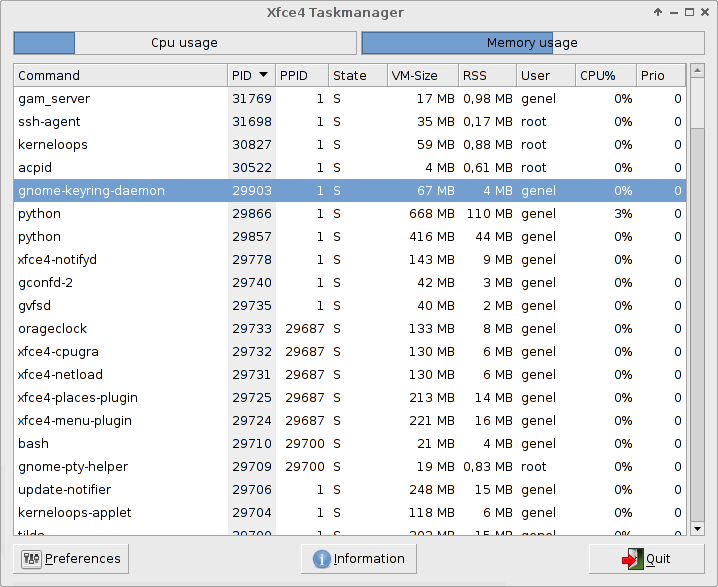Click scrollbar down arrow in process list
The image size is (718, 587).
point(697,528)
